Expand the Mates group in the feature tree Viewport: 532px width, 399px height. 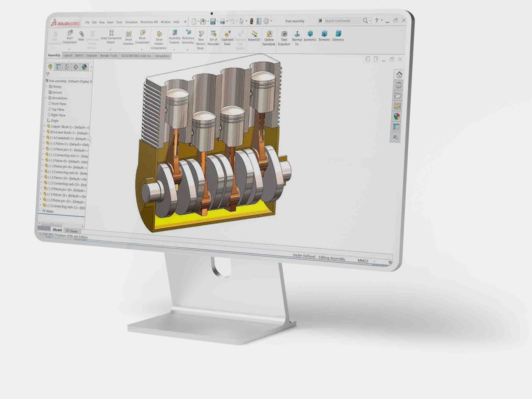click(x=50, y=212)
